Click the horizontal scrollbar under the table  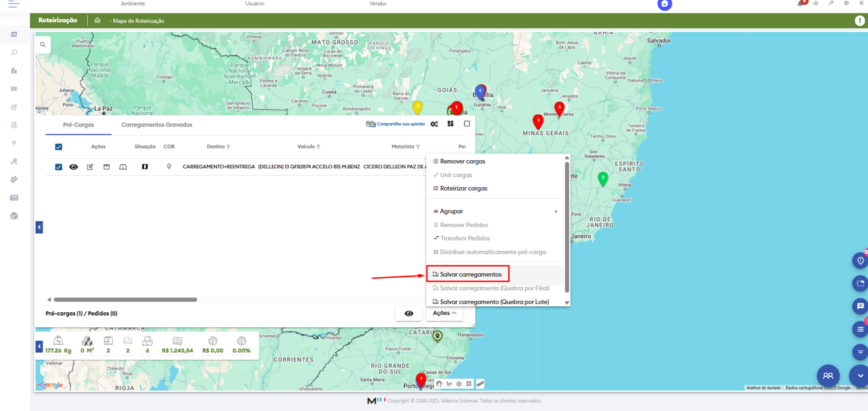pyautogui.click(x=126, y=299)
